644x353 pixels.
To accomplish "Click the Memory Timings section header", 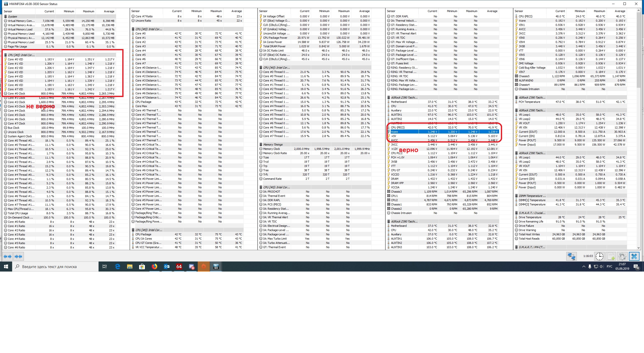I will 273,145.
